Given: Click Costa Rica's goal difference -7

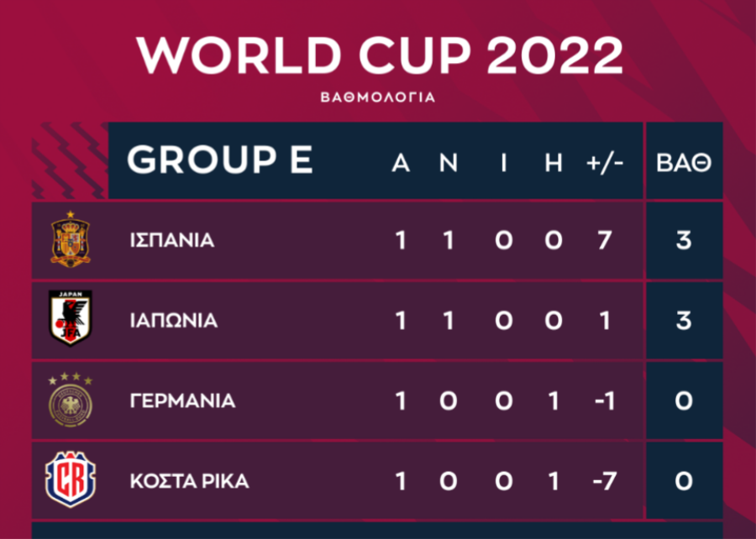Looking at the screenshot, I should (605, 481).
